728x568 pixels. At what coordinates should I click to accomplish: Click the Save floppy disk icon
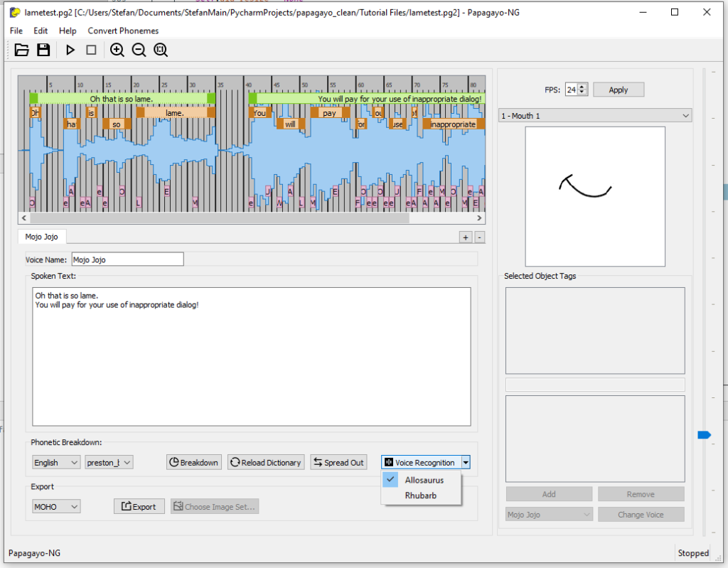pyautogui.click(x=43, y=50)
